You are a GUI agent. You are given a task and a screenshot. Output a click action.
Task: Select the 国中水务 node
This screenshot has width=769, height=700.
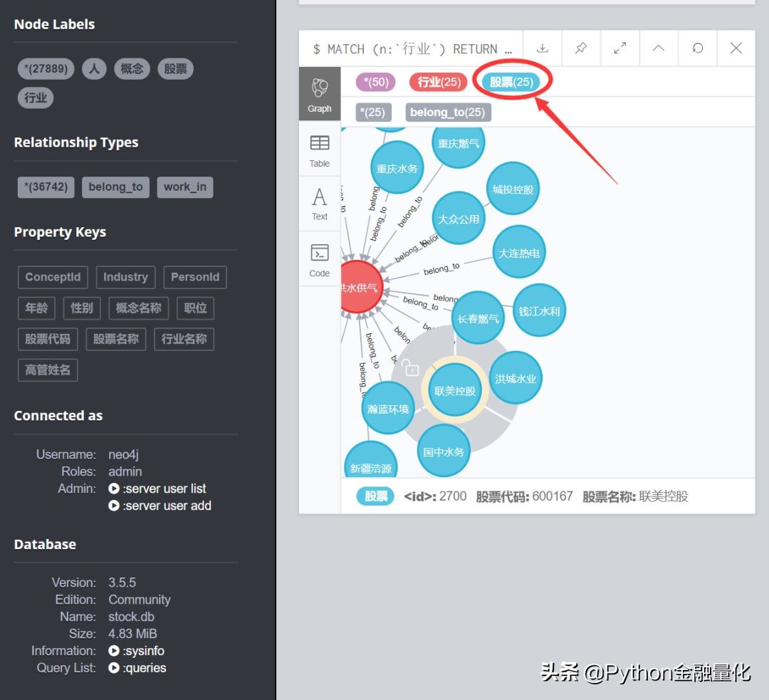coord(444,451)
